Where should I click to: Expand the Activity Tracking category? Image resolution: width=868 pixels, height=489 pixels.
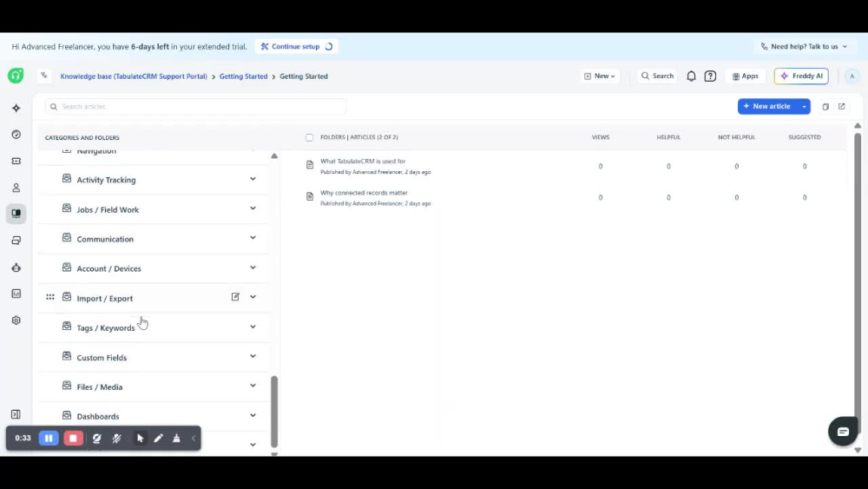pos(253,179)
